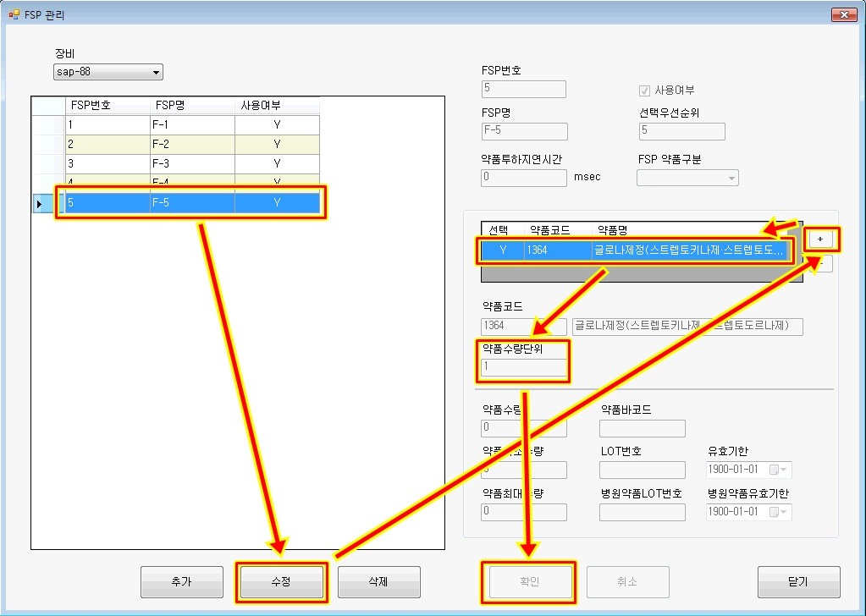Select the F-1 row in the FSP list
The image size is (866, 616).
coord(192,124)
